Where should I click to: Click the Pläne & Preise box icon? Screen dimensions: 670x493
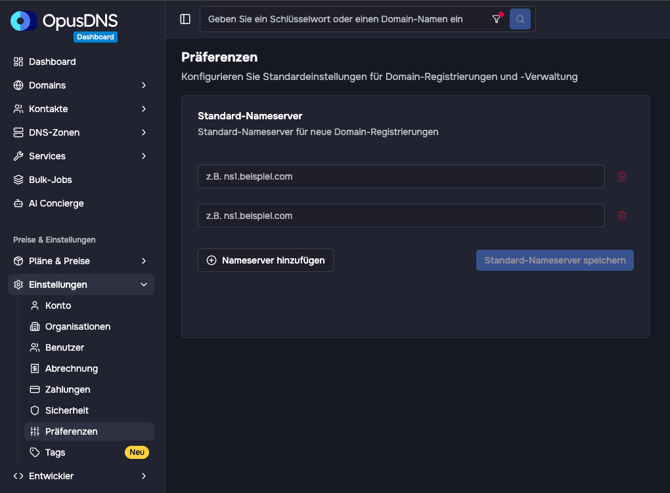click(x=18, y=261)
